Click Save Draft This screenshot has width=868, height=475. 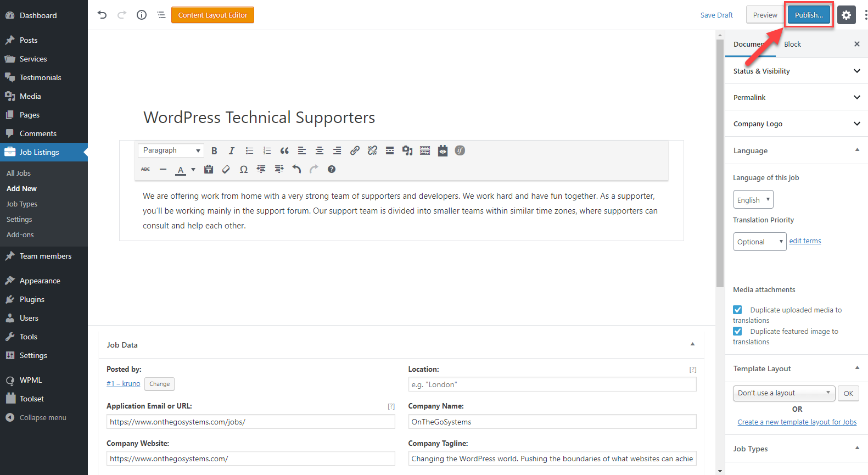(716, 15)
